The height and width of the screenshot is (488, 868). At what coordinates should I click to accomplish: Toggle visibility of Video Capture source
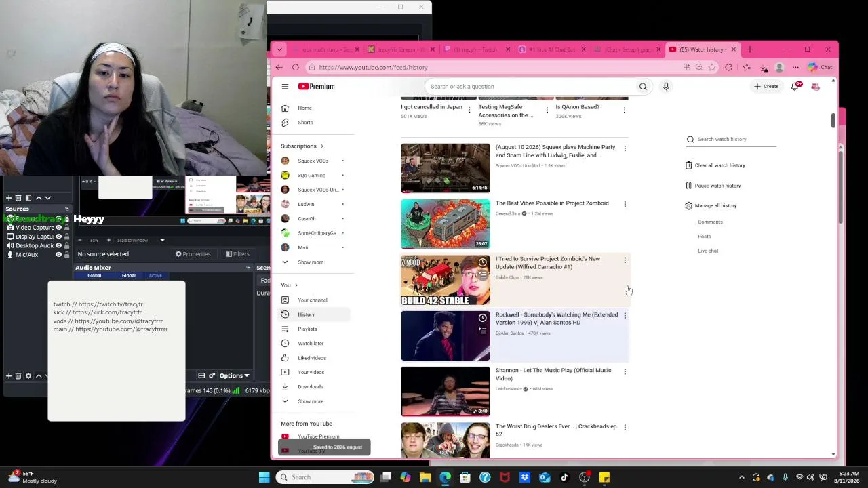point(58,228)
